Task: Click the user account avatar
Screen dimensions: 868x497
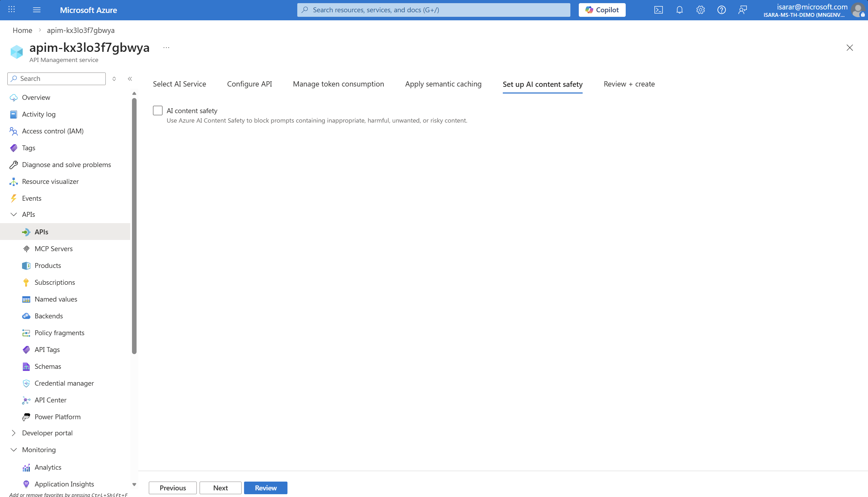Action: [x=858, y=10]
